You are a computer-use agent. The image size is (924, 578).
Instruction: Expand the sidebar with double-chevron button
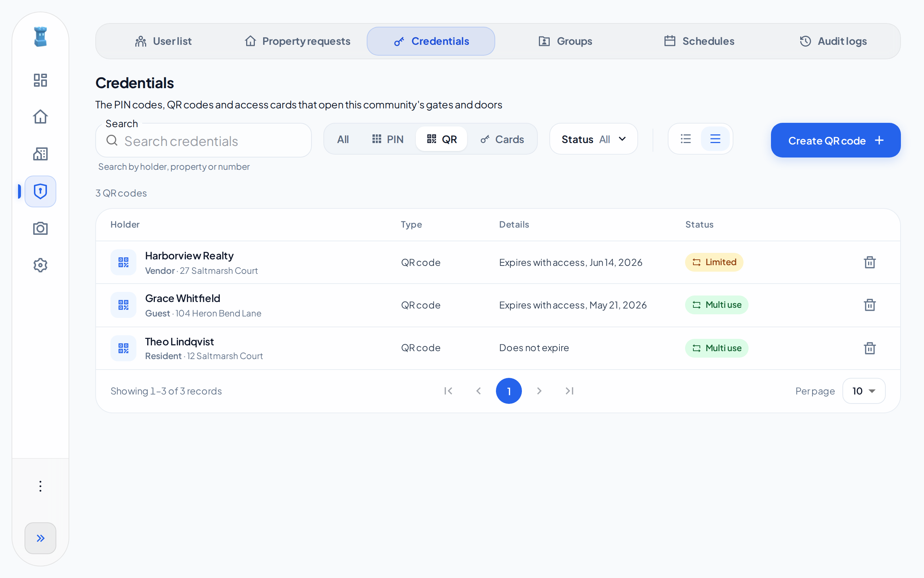coord(40,538)
